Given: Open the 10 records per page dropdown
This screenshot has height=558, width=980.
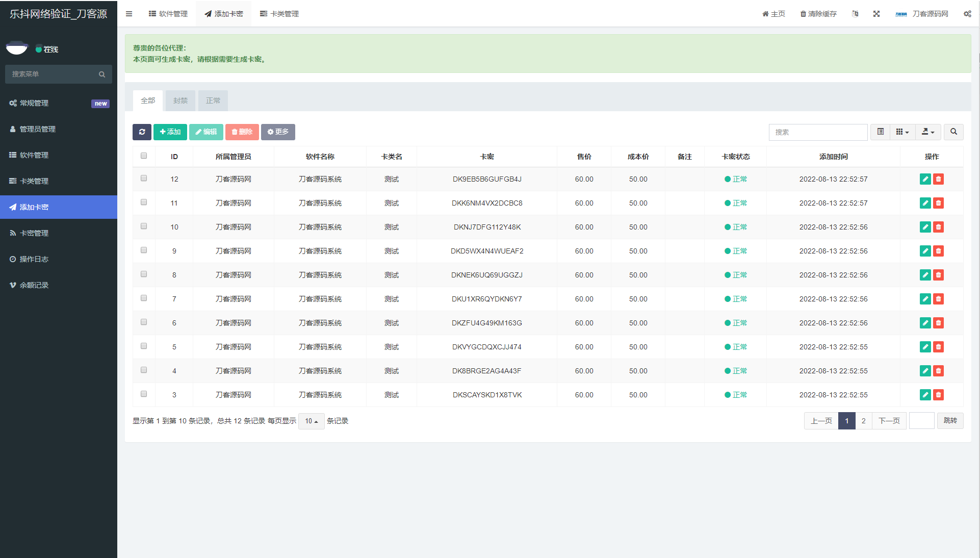Looking at the screenshot, I should pyautogui.click(x=311, y=421).
